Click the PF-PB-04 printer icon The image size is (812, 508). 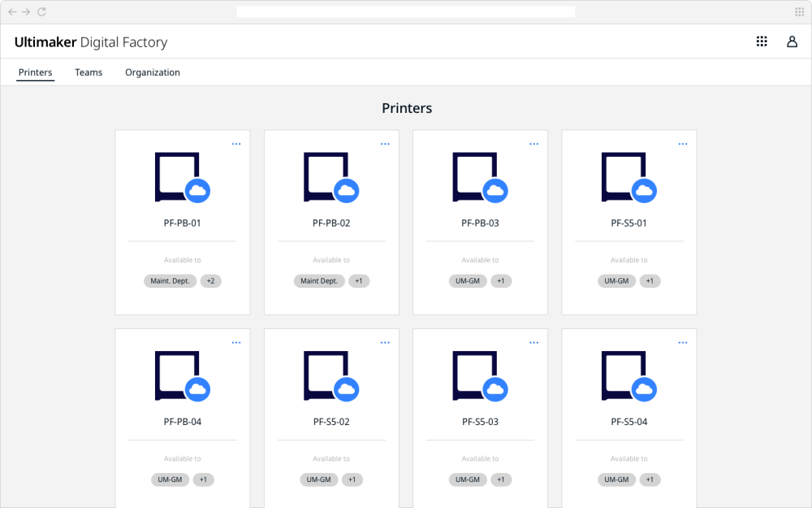(x=182, y=376)
